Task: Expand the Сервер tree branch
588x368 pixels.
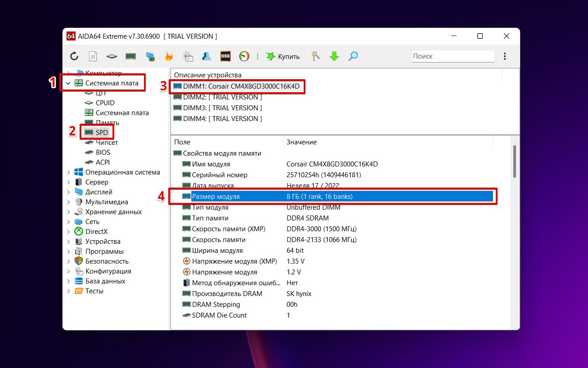Action: tap(68, 182)
